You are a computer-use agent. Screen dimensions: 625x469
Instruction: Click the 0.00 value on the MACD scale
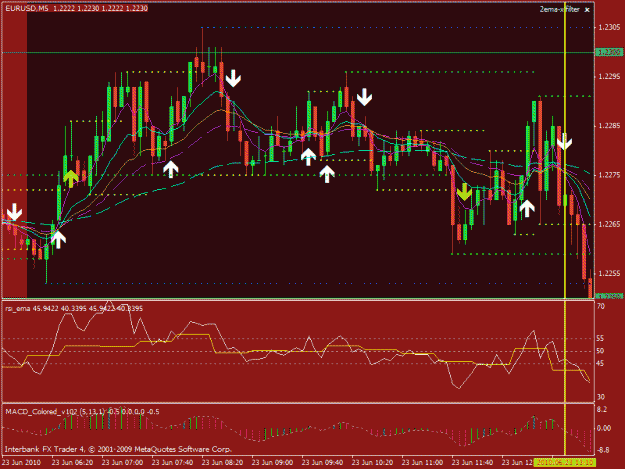[604, 428]
